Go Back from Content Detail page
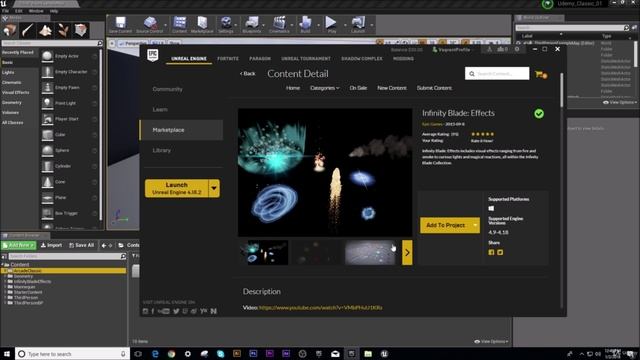 (247, 73)
